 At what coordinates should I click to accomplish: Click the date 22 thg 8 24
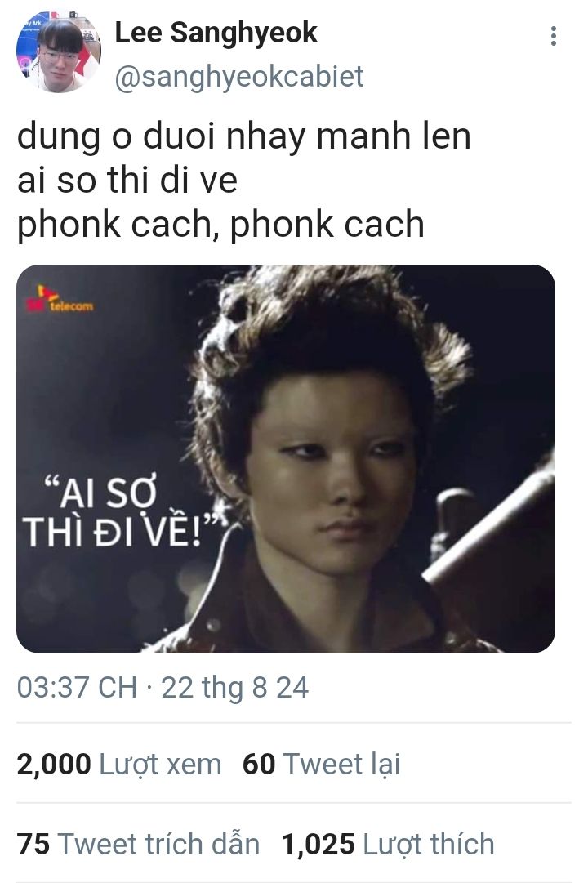pyautogui.click(x=235, y=688)
